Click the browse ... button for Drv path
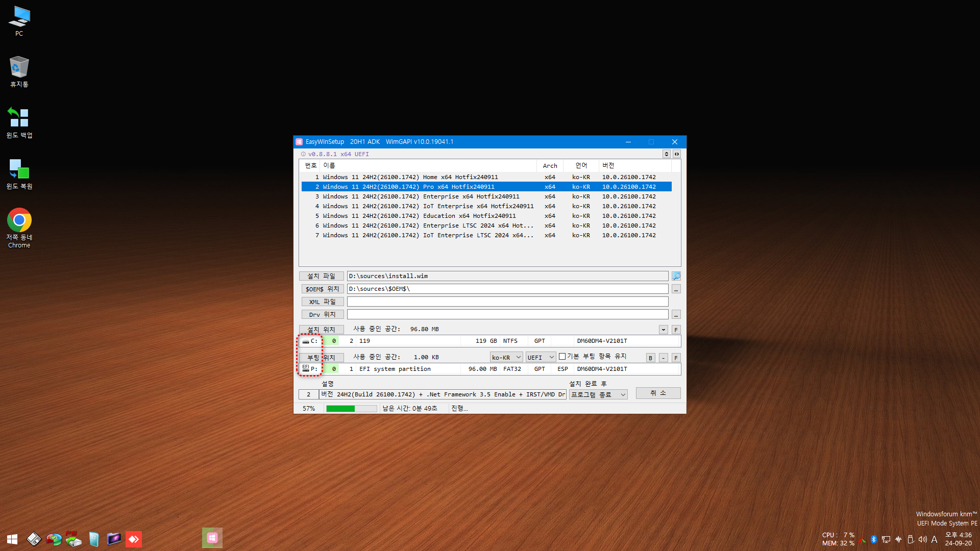The image size is (980, 551). (676, 314)
